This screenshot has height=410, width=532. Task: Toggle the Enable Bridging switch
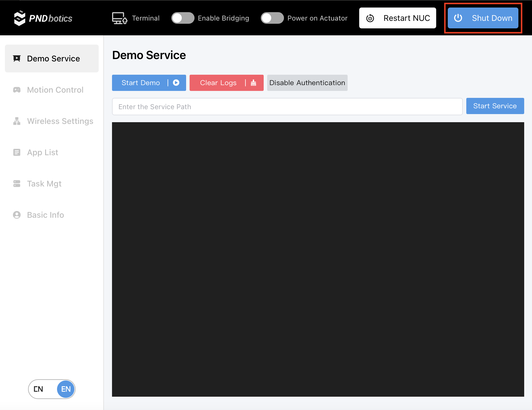[183, 18]
